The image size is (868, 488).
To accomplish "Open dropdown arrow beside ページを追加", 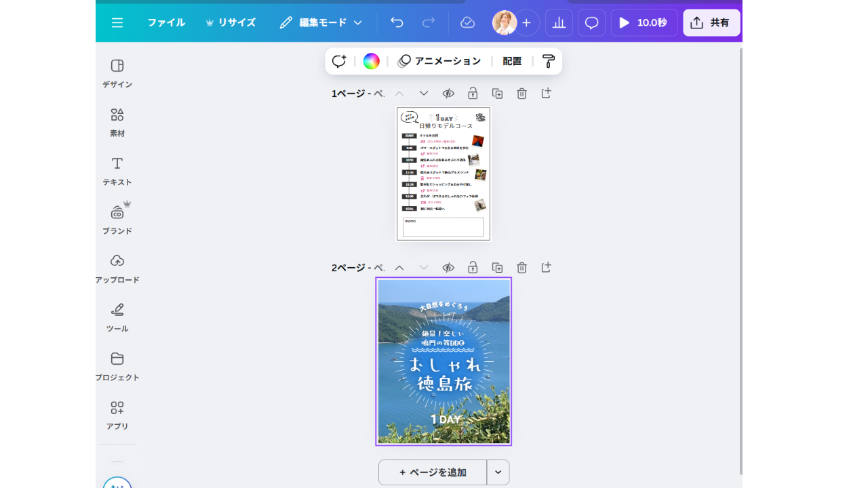I will click(498, 472).
